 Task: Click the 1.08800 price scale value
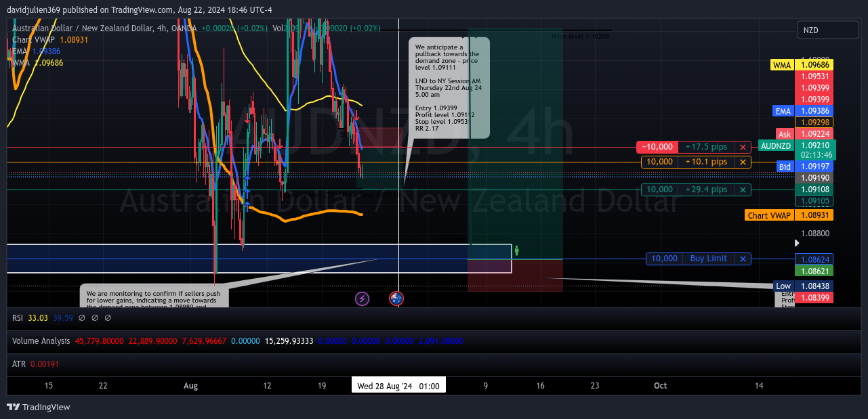(815, 234)
